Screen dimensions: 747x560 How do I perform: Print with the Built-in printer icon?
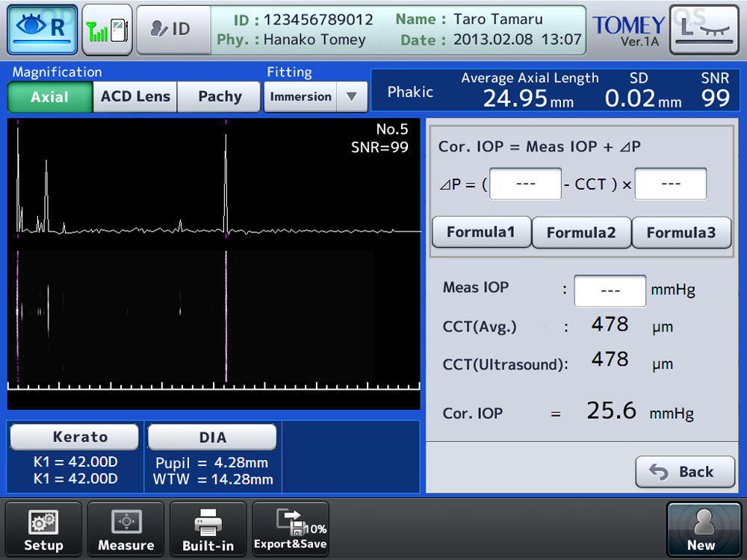[x=208, y=529]
